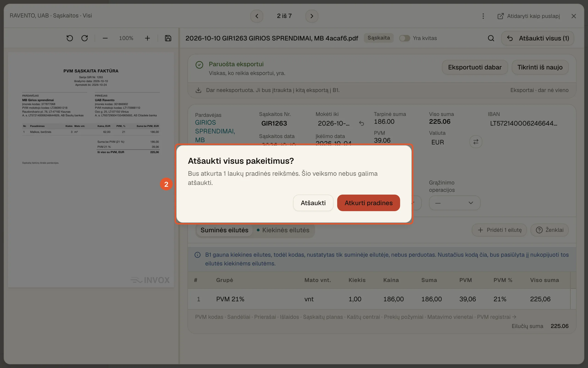This screenshot has width=588, height=368.
Task: Rotate PDF counter-clockwise icon
Action: pos(70,38)
